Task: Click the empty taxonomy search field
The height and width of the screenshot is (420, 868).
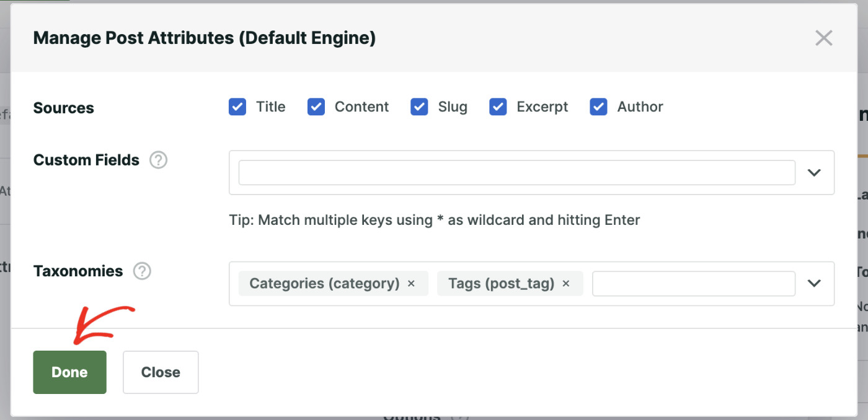Action: (693, 283)
